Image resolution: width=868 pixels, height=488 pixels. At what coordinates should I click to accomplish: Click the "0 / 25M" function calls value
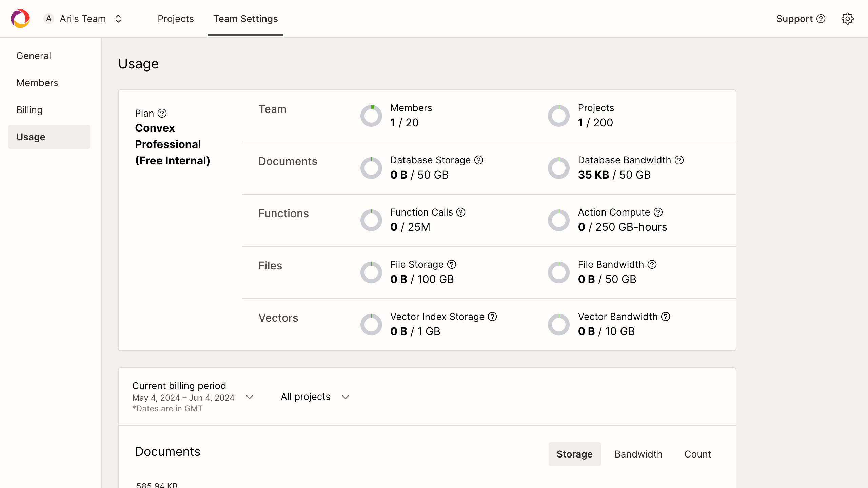(x=410, y=227)
